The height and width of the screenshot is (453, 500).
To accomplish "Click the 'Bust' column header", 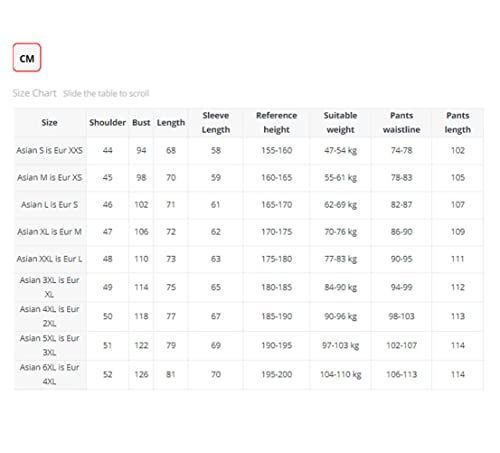I will pyautogui.click(x=141, y=122).
